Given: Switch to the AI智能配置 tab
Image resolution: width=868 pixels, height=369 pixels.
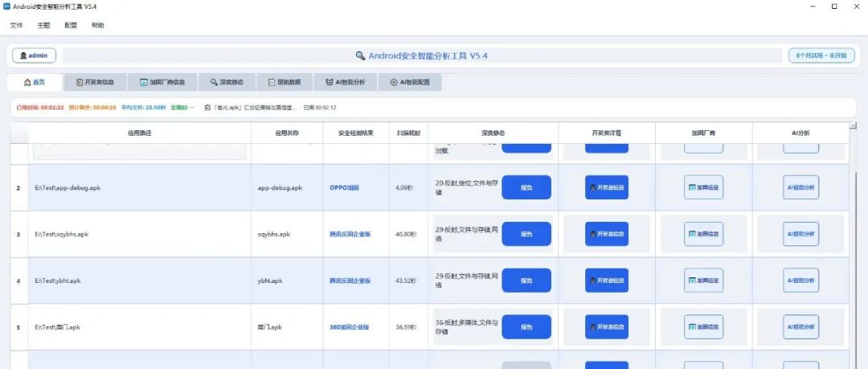Looking at the screenshot, I should 410,82.
